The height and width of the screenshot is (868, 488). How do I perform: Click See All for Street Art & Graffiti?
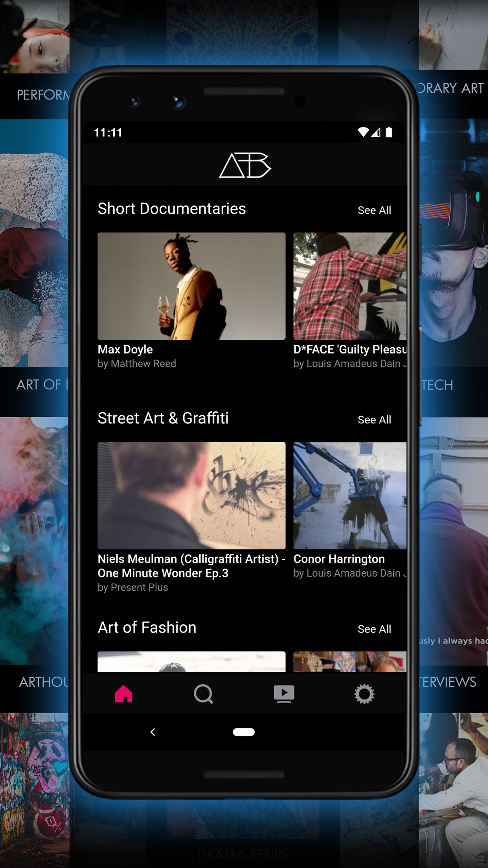(374, 420)
